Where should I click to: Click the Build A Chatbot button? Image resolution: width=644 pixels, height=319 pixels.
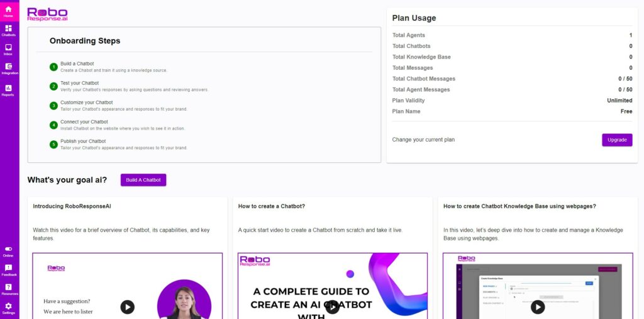coord(143,180)
